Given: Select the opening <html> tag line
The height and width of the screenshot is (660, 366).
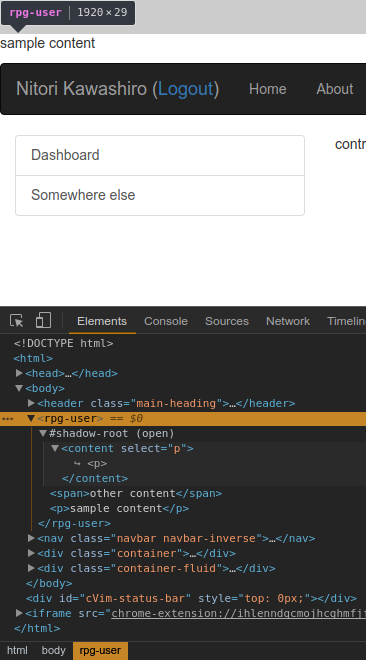Looking at the screenshot, I should (x=33, y=359).
